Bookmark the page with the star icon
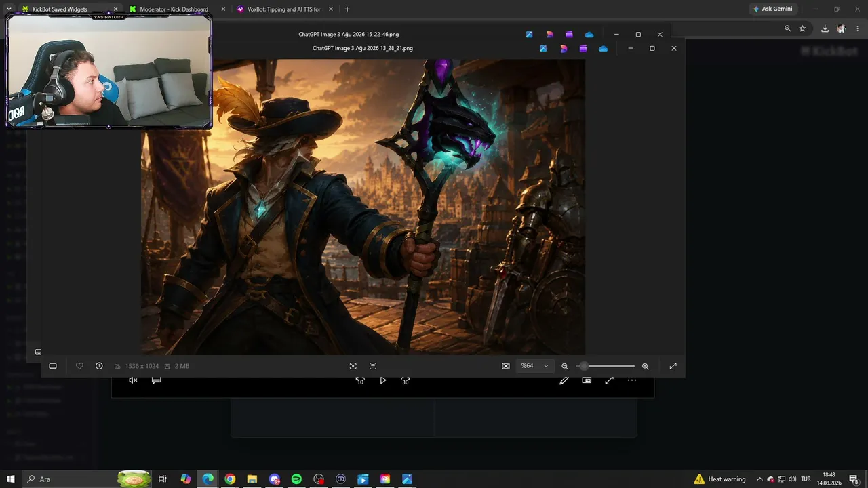The height and width of the screenshot is (488, 868). coord(802,28)
